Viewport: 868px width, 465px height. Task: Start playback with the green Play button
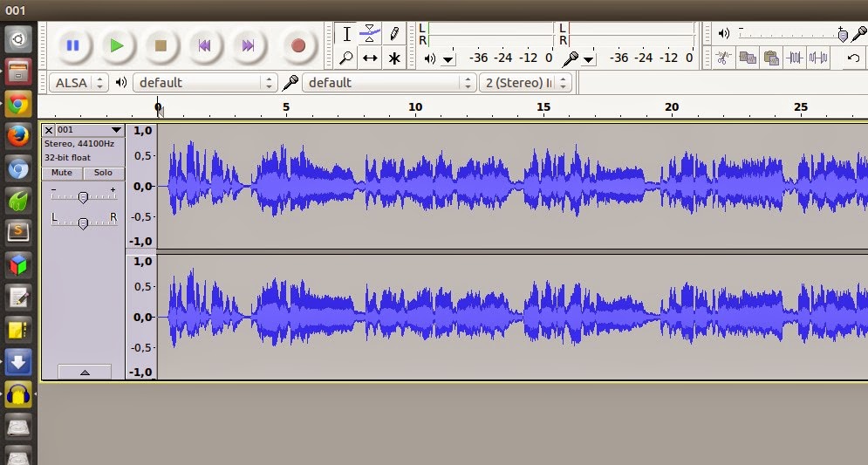tap(117, 45)
